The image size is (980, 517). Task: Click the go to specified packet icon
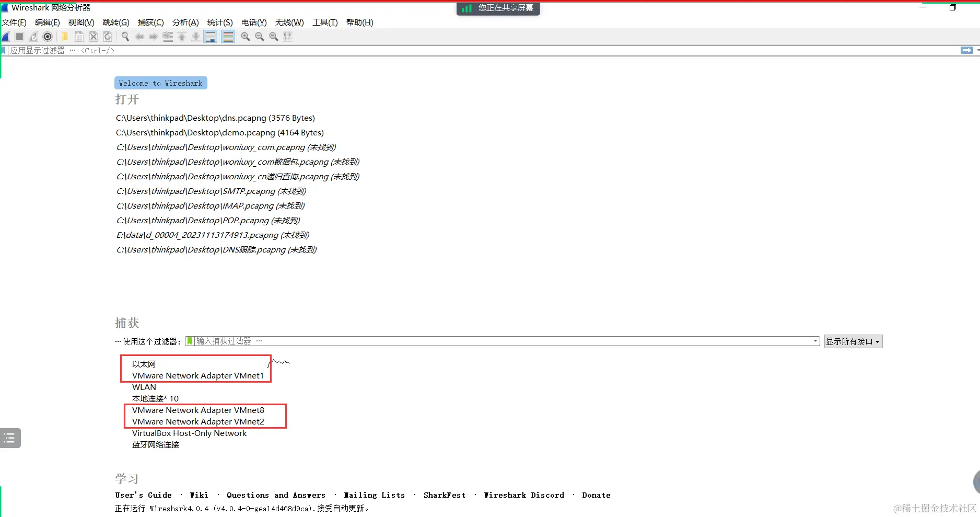click(x=168, y=37)
